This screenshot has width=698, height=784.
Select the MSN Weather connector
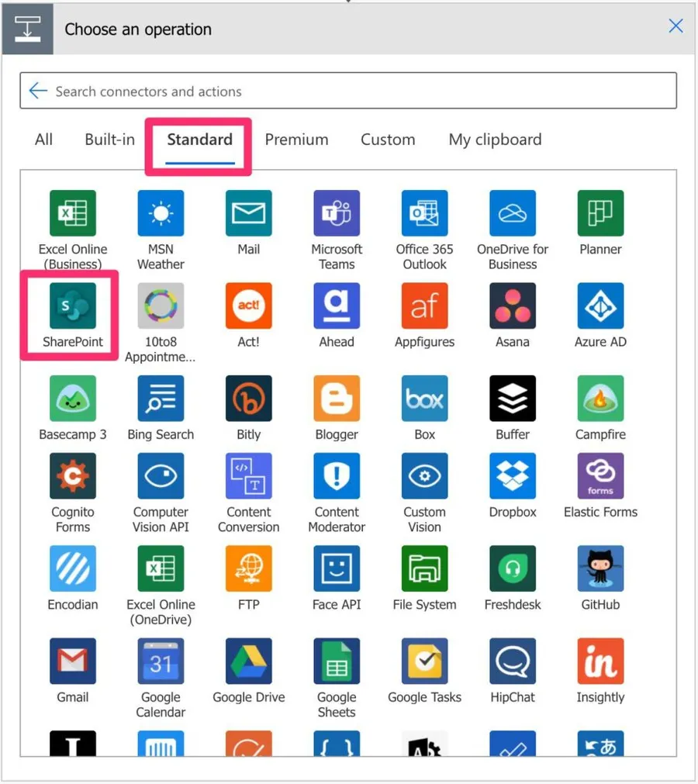[161, 213]
